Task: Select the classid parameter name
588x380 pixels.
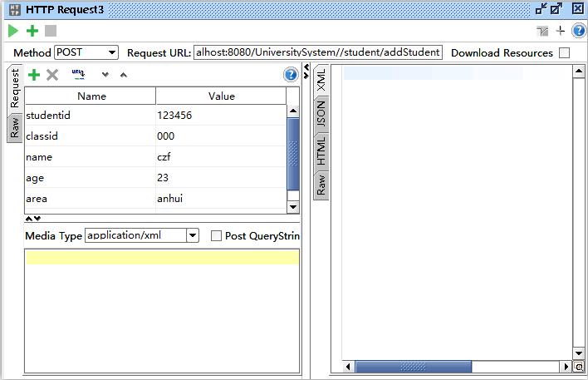Action: coord(42,136)
